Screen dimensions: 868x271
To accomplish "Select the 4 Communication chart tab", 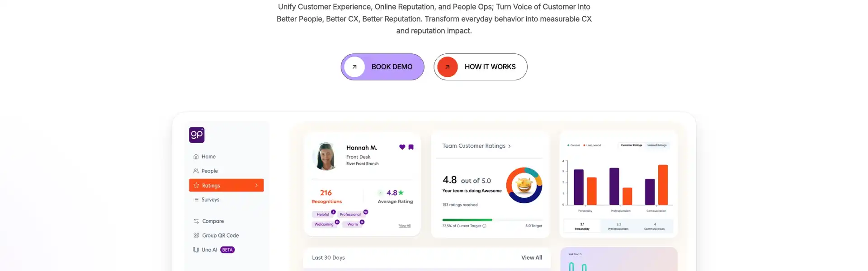I will [x=655, y=226].
